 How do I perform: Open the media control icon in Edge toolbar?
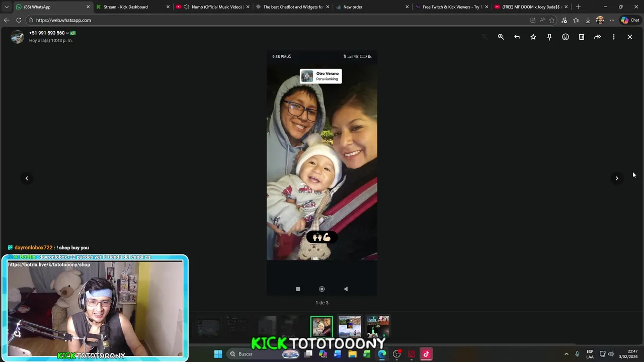tap(564, 20)
